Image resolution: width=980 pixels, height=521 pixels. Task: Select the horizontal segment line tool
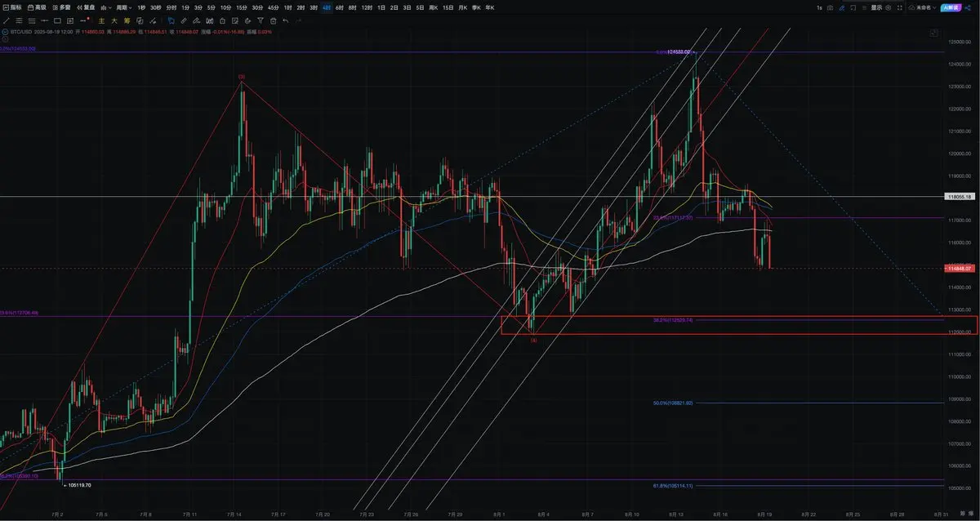(44, 20)
